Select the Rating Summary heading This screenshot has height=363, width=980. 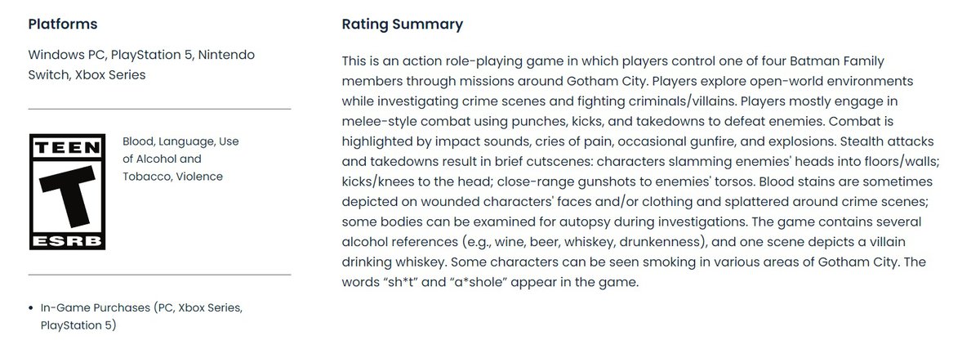point(402,25)
